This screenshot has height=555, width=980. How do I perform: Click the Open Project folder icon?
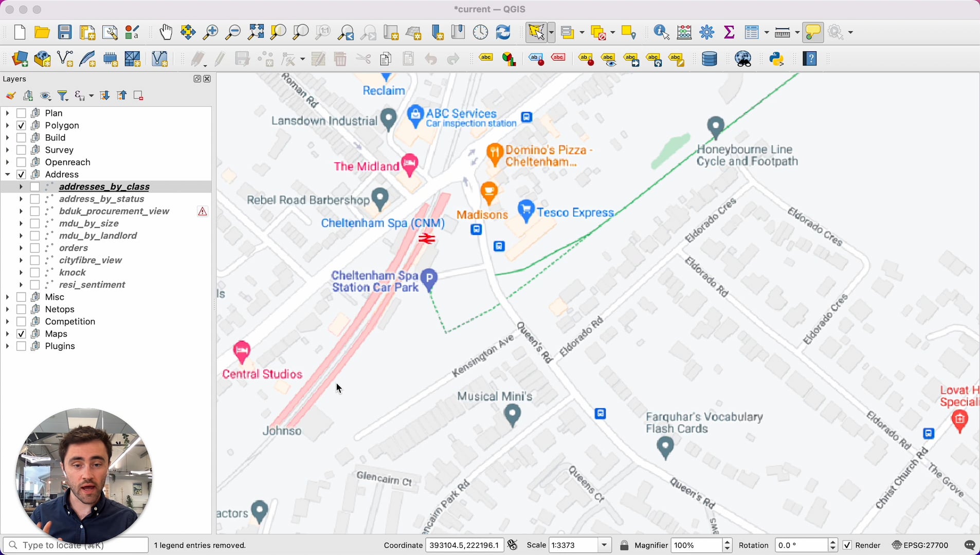point(42,32)
